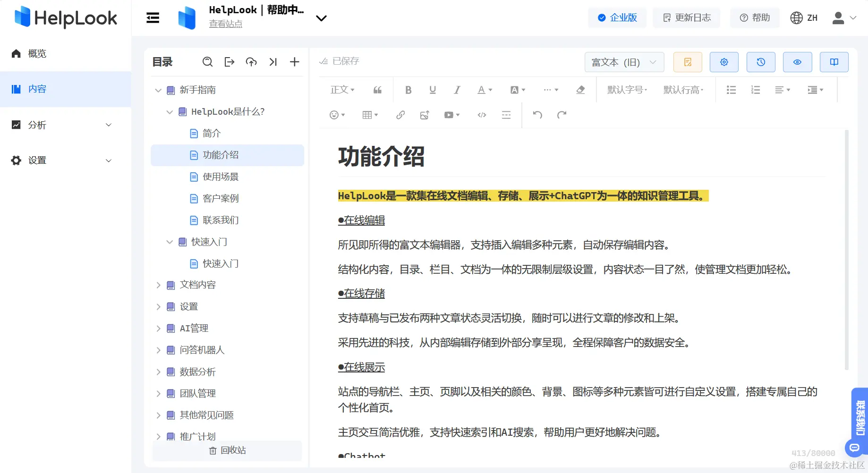Add a new directory item
The height and width of the screenshot is (473, 868).
coord(295,62)
